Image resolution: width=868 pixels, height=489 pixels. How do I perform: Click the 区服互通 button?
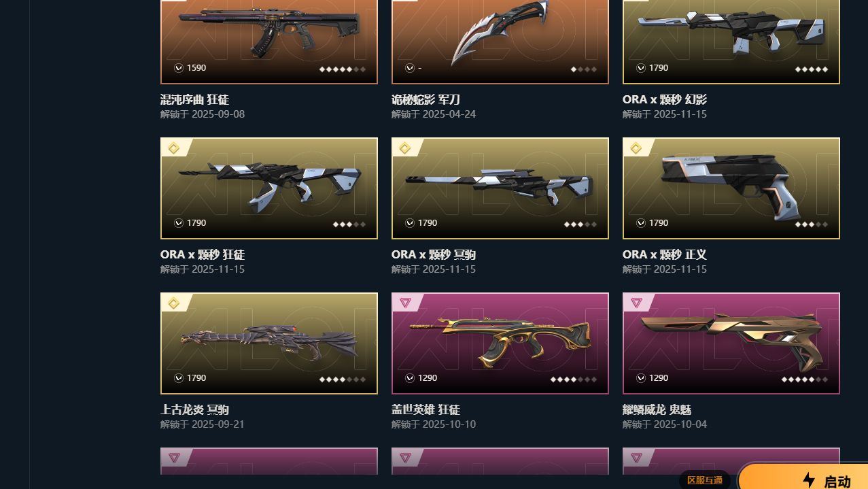pyautogui.click(x=705, y=480)
